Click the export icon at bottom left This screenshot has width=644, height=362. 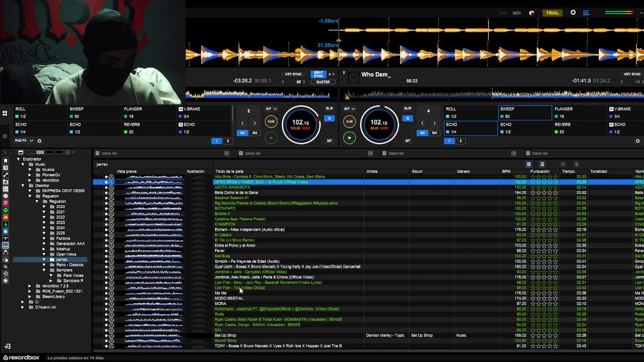7,346
